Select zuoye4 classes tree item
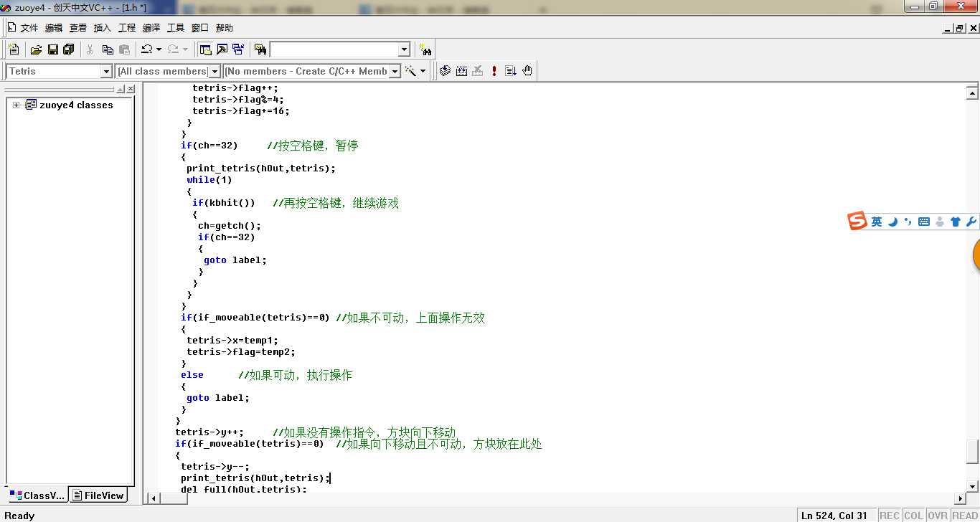980x522 pixels. (x=76, y=105)
